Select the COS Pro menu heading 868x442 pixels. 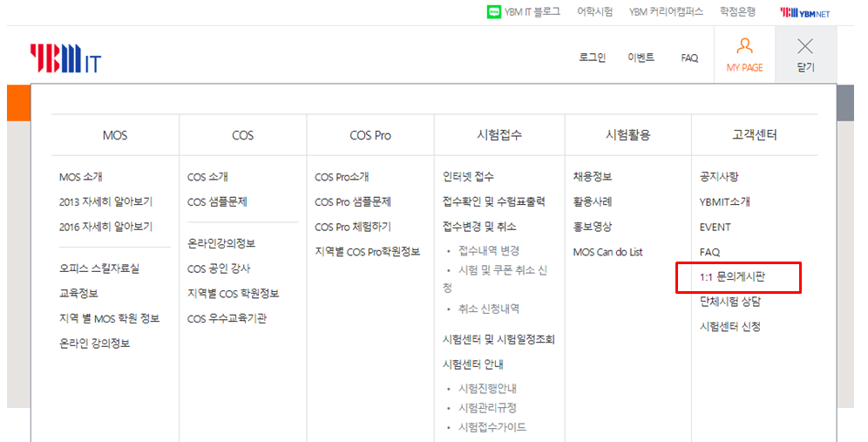370,135
